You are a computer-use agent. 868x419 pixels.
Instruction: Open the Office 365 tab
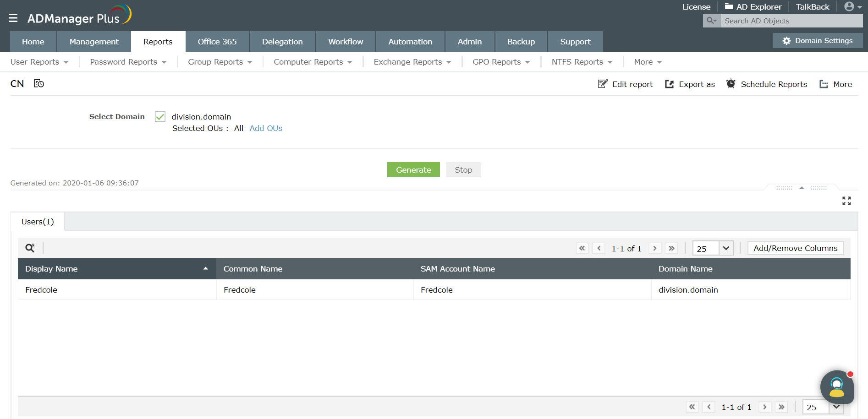pos(217,41)
